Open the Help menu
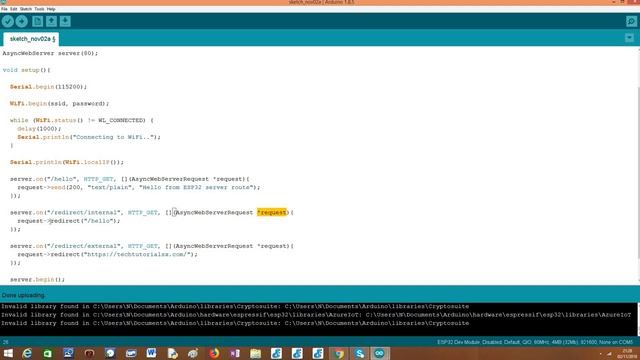Image resolution: width=640 pixels, height=360 pixels. [x=51, y=9]
